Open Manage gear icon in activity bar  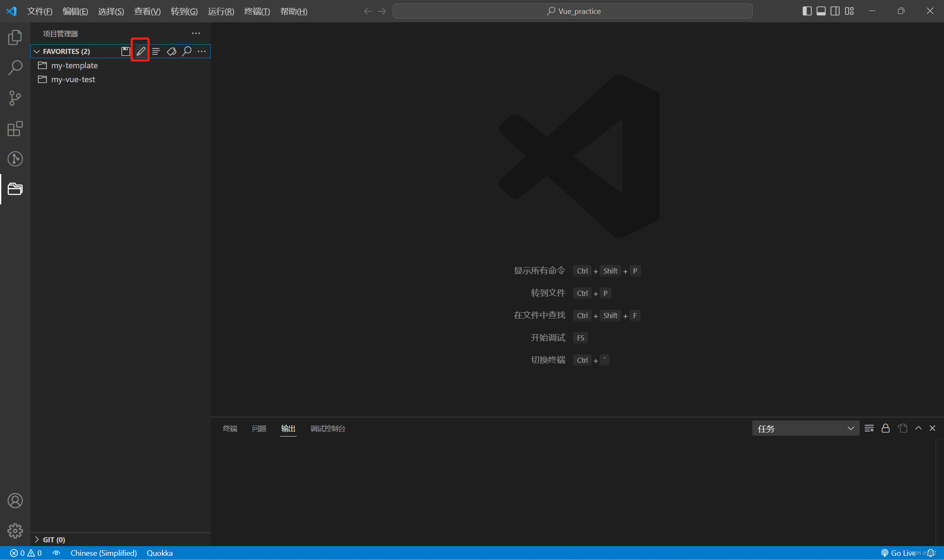pos(15,531)
